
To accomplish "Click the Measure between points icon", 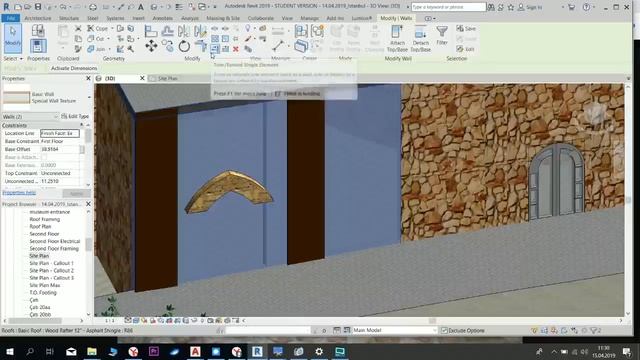I will (278, 46).
